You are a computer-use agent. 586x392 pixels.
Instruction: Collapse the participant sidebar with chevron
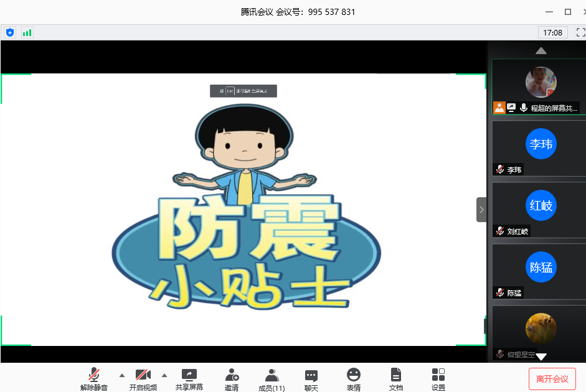click(481, 210)
